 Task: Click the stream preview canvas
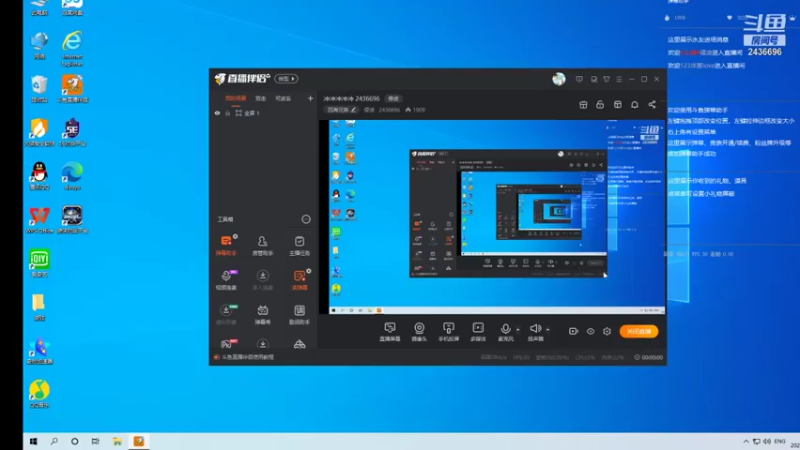[x=492, y=216]
